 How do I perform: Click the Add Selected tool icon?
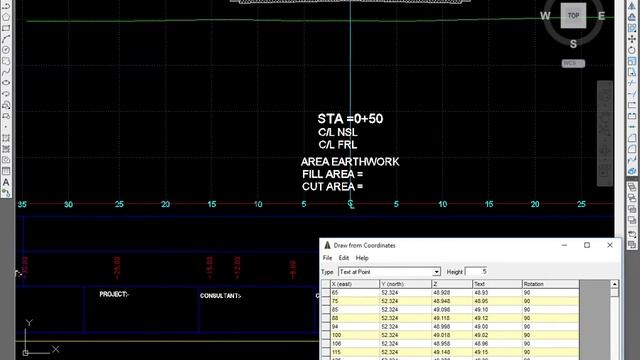pyautogui.click(x=6, y=193)
